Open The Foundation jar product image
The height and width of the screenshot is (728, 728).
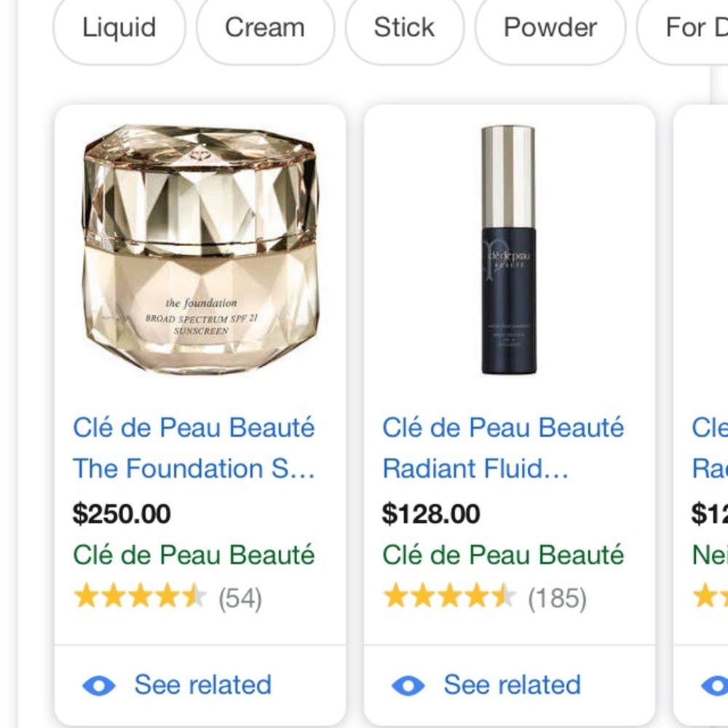[200, 250]
